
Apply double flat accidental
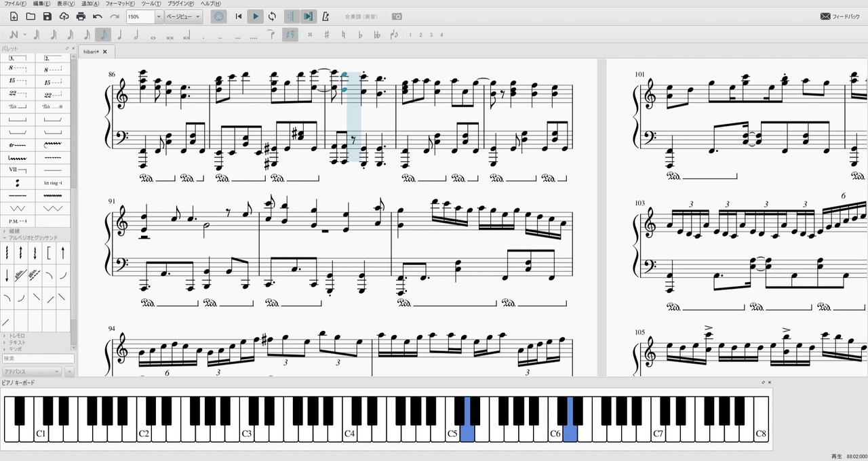pos(377,35)
